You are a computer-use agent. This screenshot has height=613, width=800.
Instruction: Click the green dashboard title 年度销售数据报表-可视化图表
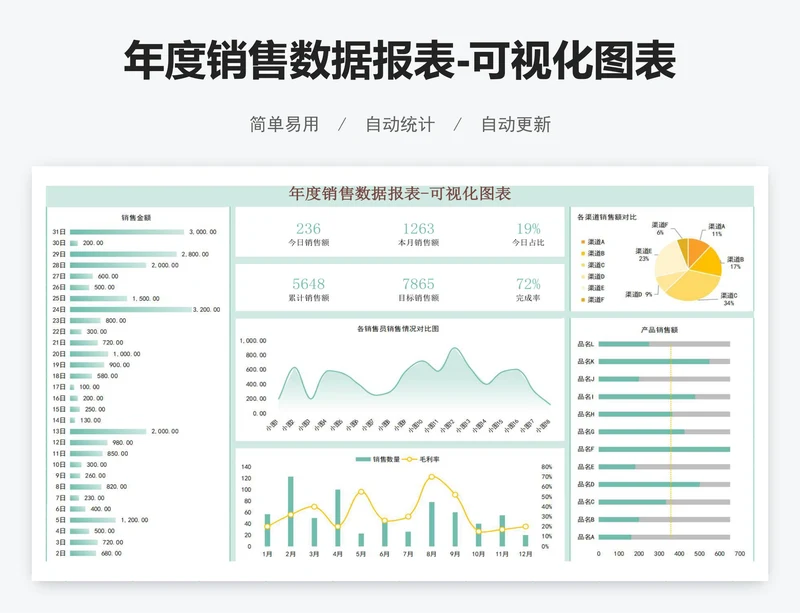click(x=399, y=194)
